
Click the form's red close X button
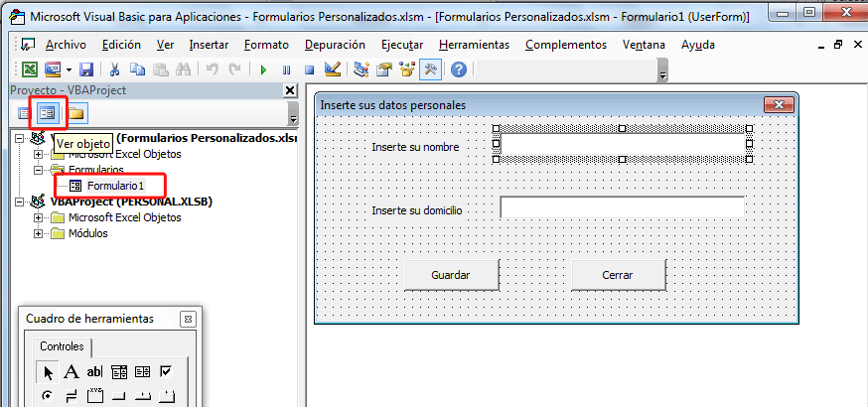click(779, 104)
